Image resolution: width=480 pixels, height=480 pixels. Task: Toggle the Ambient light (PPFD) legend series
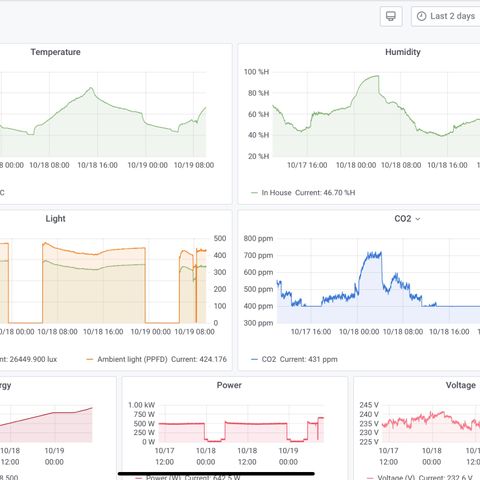tap(132, 359)
